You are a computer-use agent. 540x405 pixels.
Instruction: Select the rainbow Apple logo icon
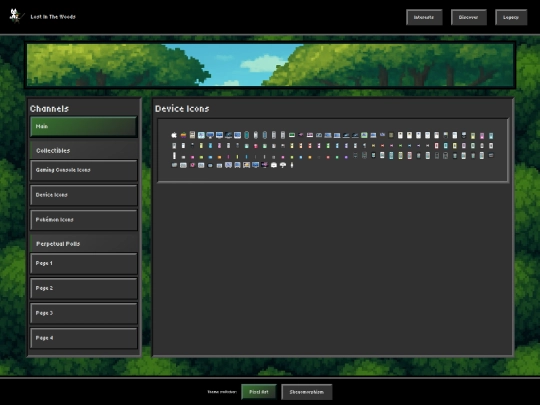tap(183, 135)
